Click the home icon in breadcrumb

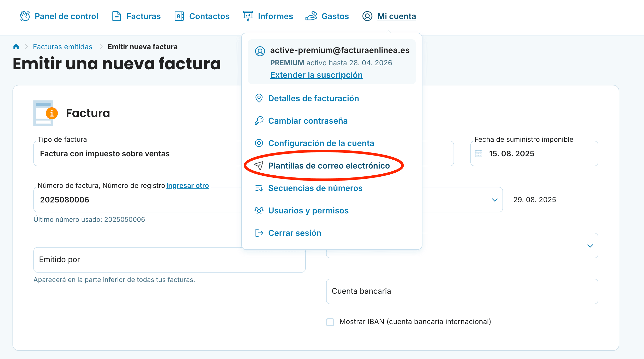coord(16,47)
